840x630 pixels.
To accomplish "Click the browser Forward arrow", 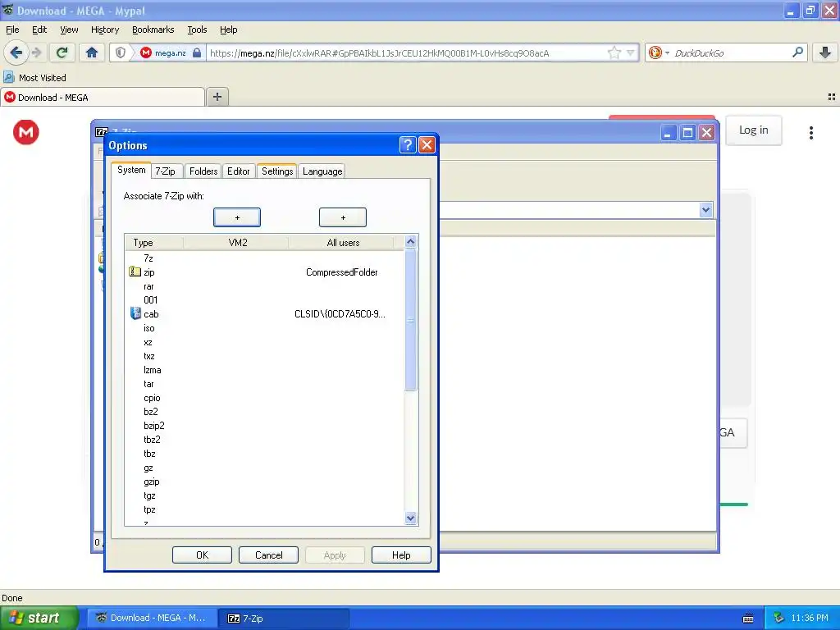I will pos(36,52).
